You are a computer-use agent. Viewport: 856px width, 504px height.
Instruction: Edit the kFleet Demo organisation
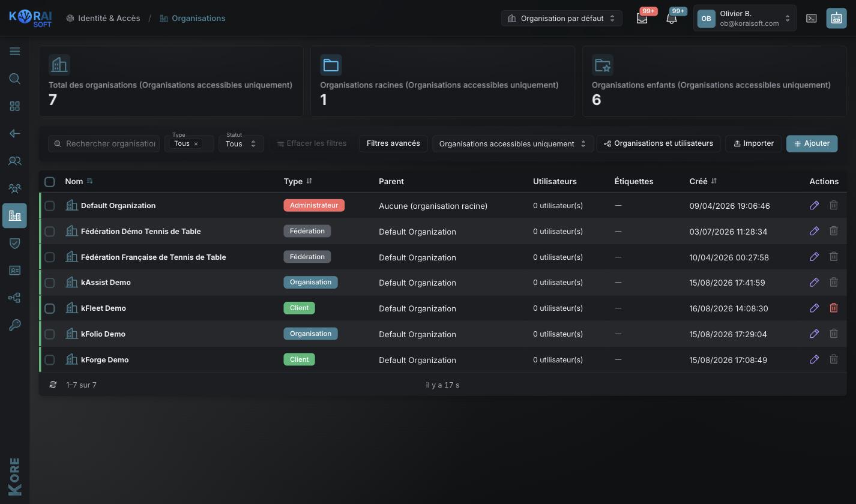click(x=815, y=308)
